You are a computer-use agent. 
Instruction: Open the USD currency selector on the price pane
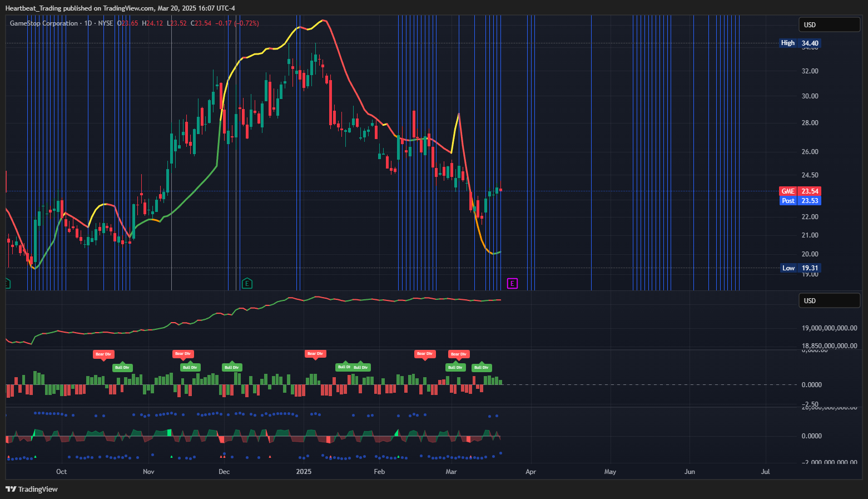[x=829, y=24]
